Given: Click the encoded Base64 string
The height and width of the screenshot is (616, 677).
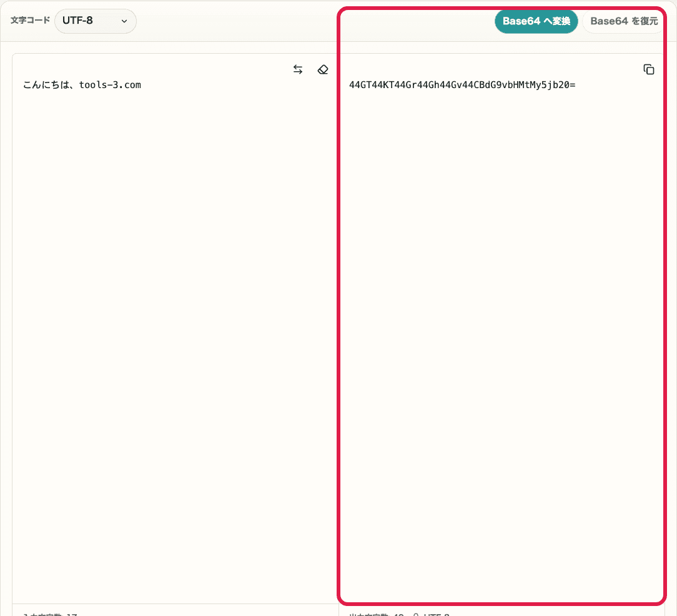Looking at the screenshot, I should tap(463, 84).
